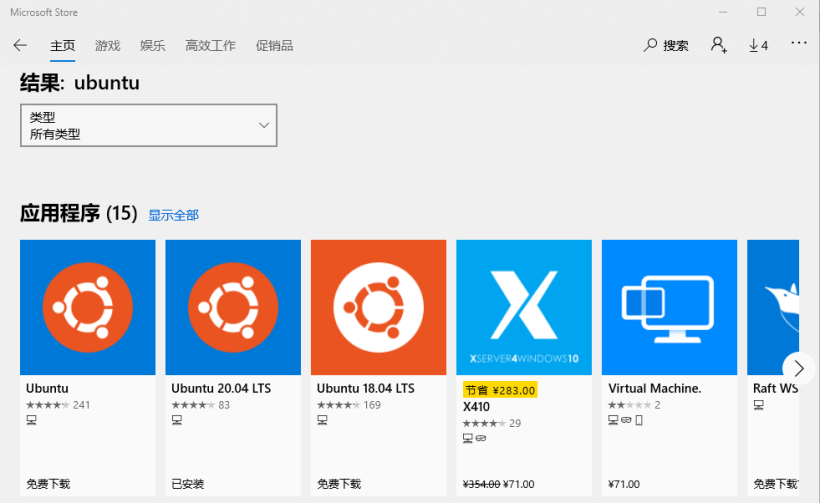Open the 娱乐 tab
The image size is (820, 503).
(153, 45)
